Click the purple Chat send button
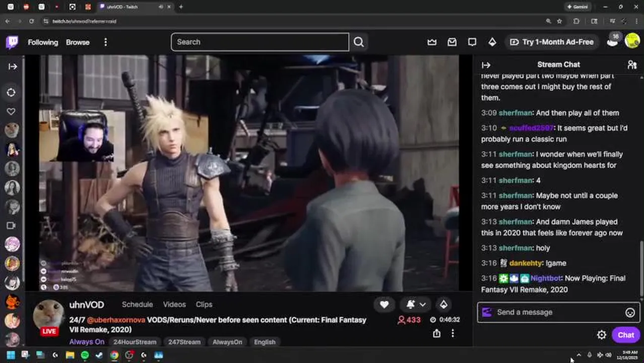Image resolution: width=644 pixels, height=363 pixels. 625,335
